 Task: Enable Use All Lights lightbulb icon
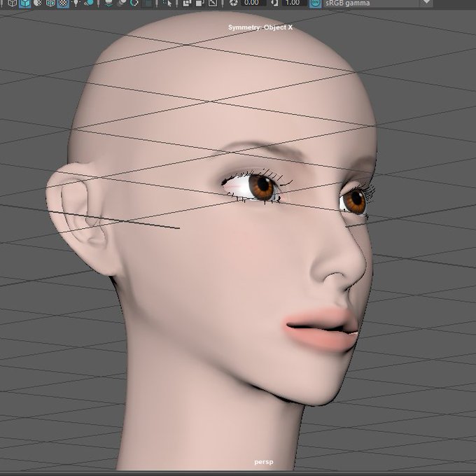[76, 3]
